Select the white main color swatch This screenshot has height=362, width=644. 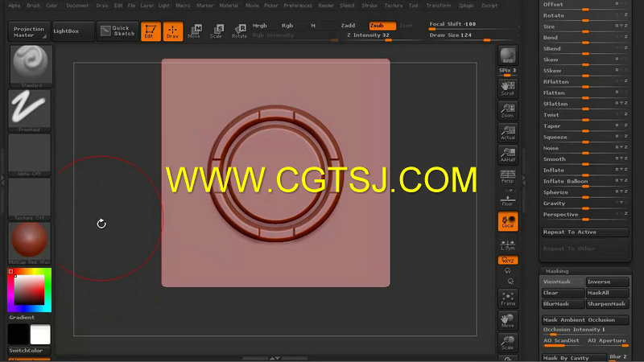coord(40,334)
